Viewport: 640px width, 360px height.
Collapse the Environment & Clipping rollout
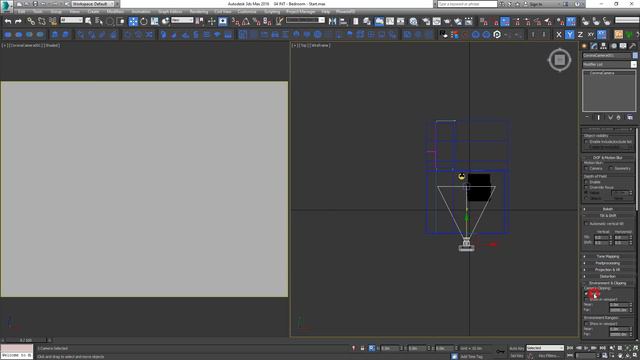click(608, 283)
